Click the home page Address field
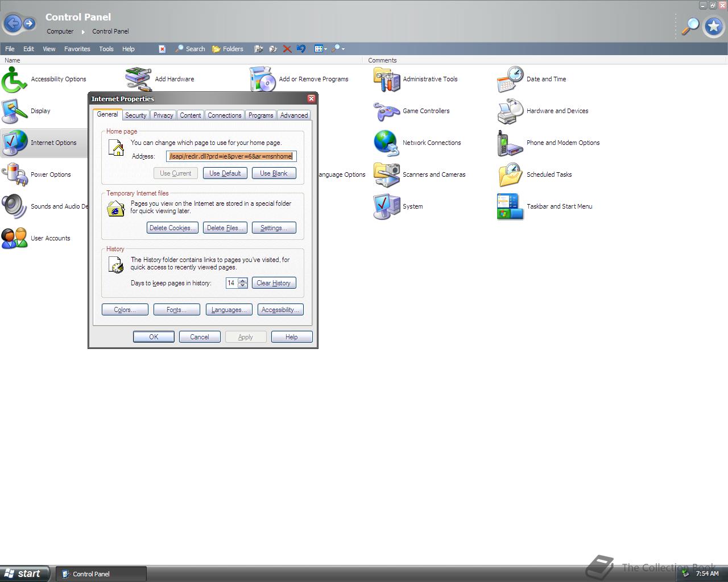The width and height of the screenshot is (728, 582). 231,156
